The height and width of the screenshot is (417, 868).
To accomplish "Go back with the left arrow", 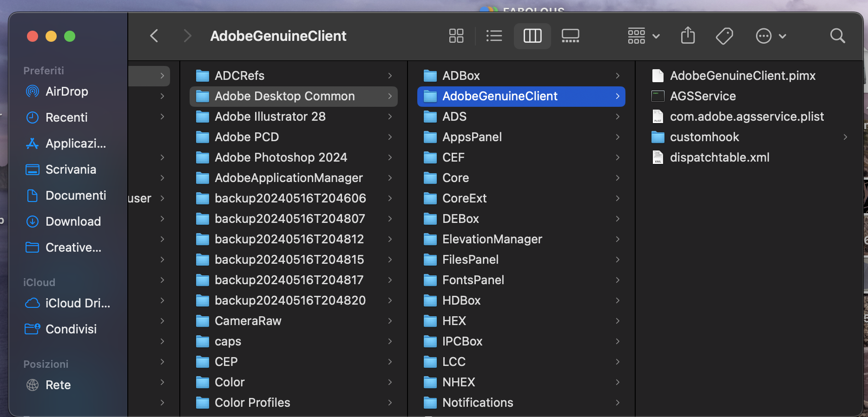I will [154, 36].
